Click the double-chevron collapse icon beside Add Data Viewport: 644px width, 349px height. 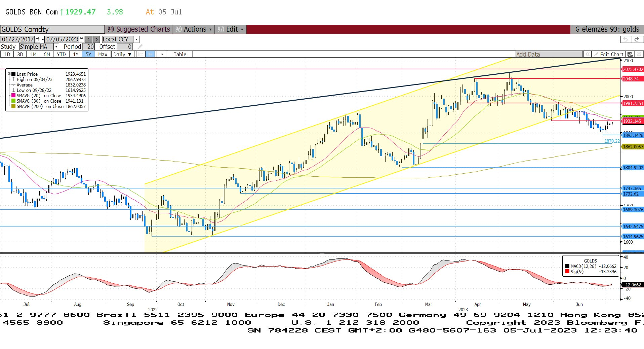[x=587, y=54]
